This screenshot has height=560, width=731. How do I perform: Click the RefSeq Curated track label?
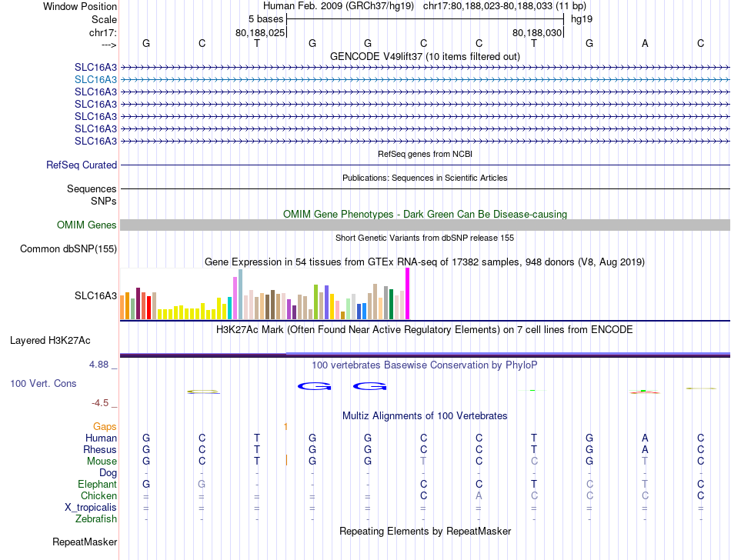[82, 165]
